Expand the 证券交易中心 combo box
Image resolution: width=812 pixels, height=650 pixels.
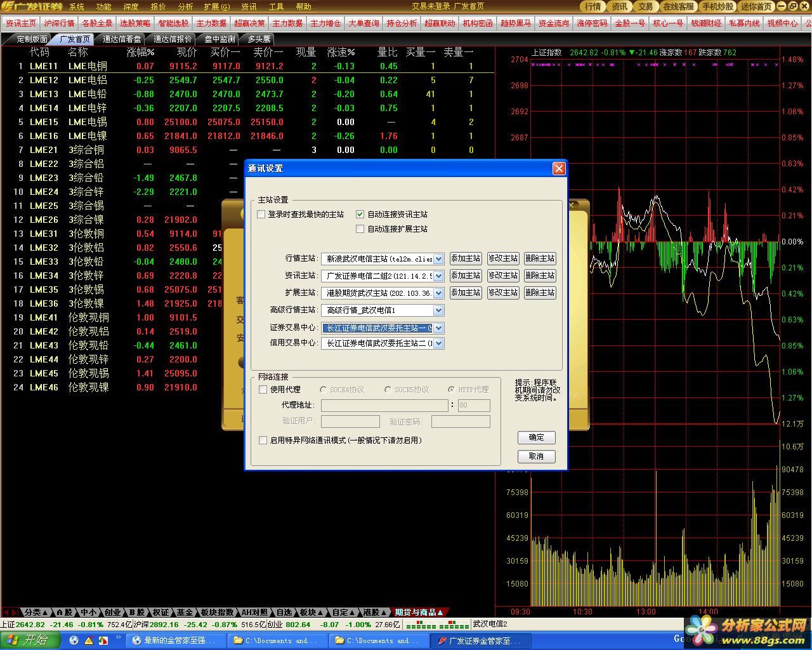(x=438, y=328)
